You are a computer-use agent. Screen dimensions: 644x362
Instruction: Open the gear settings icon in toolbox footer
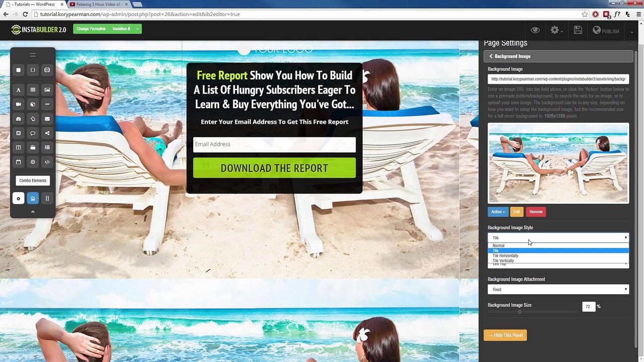[19, 199]
